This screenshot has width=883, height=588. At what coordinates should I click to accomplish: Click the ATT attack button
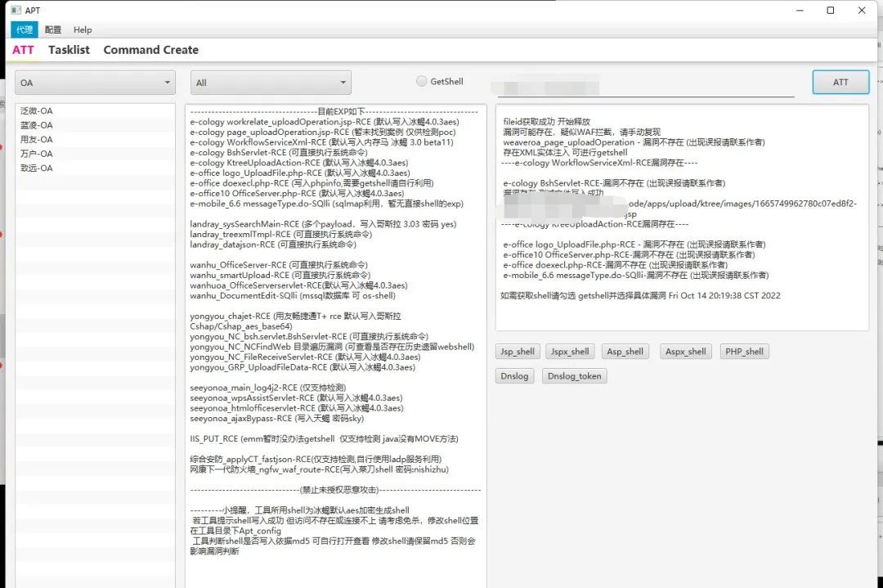840,83
